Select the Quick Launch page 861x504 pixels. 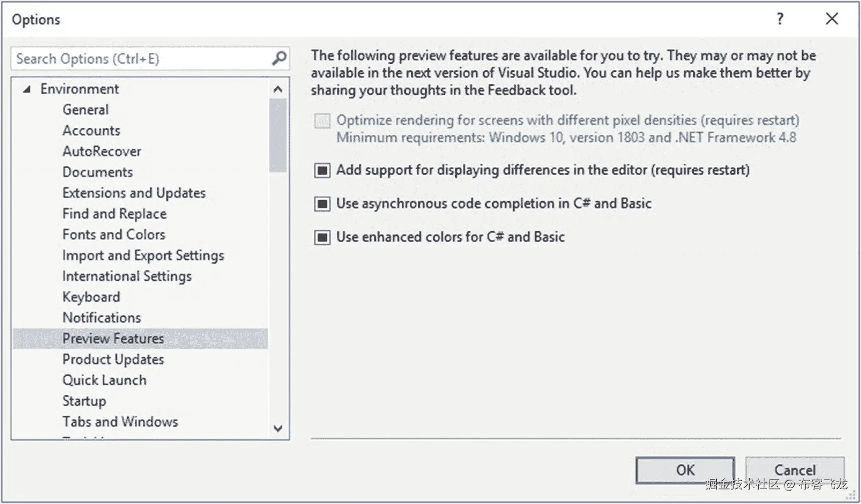point(104,380)
